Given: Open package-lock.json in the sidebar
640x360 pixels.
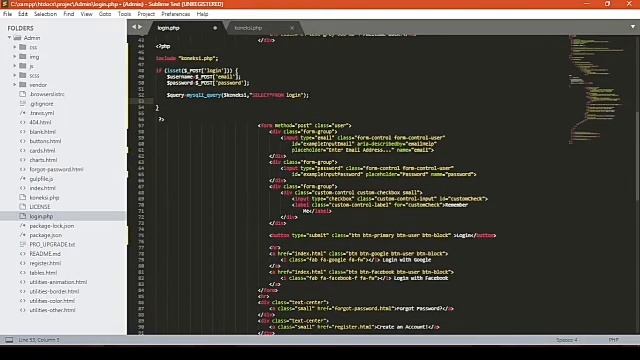Looking at the screenshot, I should click(x=52, y=226).
